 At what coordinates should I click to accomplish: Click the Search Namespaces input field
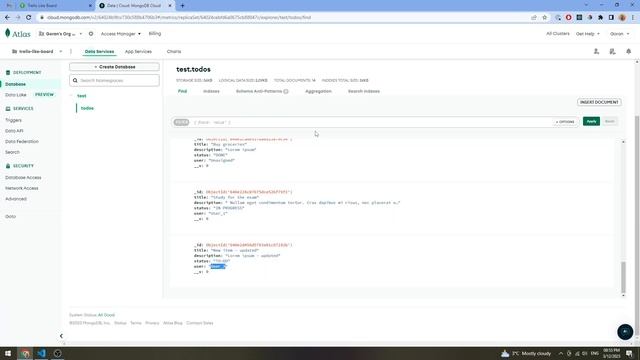pos(114,80)
